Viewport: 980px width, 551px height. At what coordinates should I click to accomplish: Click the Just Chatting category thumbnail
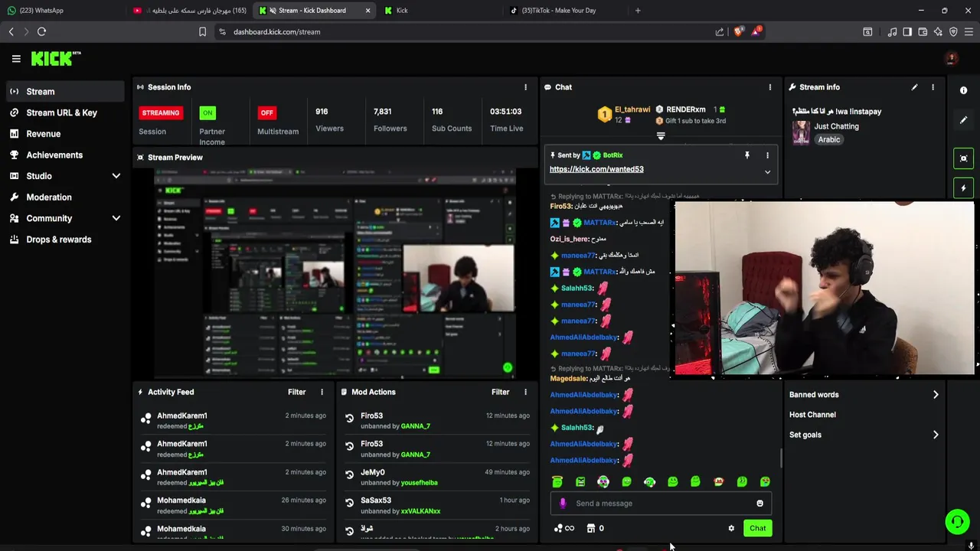click(x=801, y=132)
